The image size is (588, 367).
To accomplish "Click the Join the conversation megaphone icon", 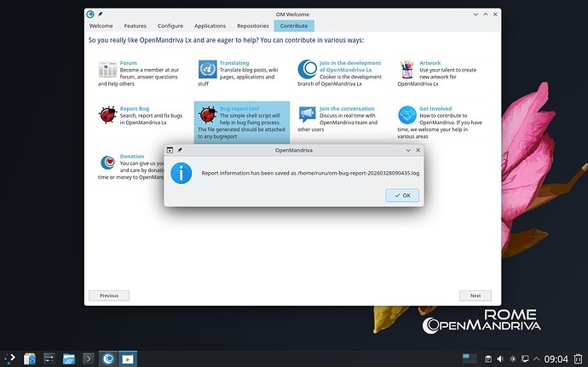I will point(308,115).
